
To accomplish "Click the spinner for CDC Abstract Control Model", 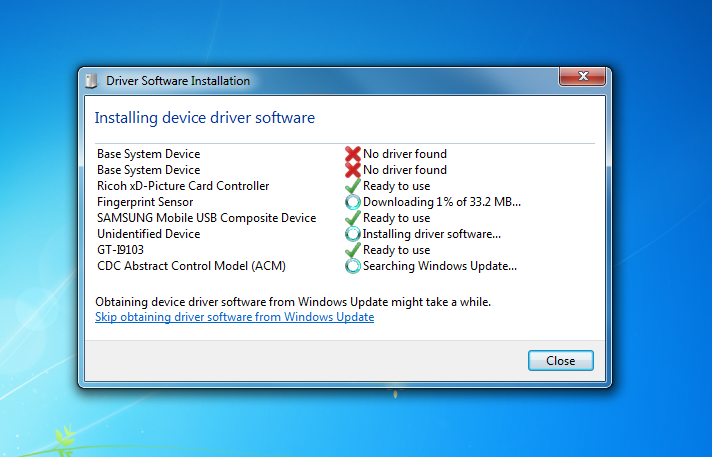I will tap(352, 266).
